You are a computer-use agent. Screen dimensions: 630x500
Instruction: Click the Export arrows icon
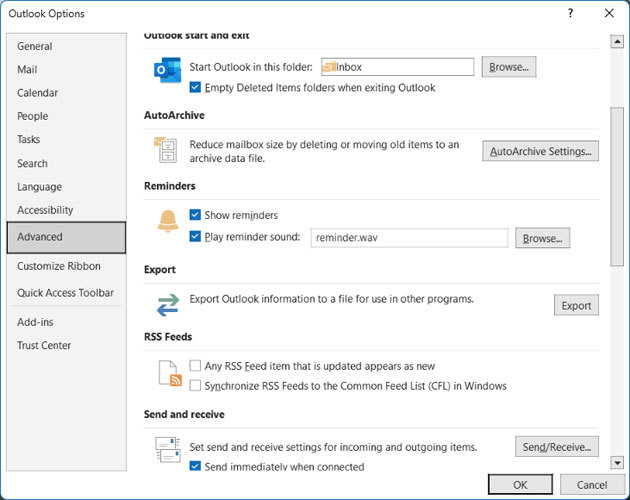[168, 305]
